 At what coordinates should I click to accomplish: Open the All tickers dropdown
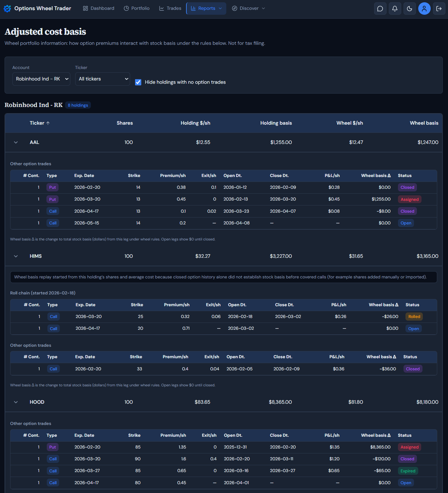click(102, 79)
